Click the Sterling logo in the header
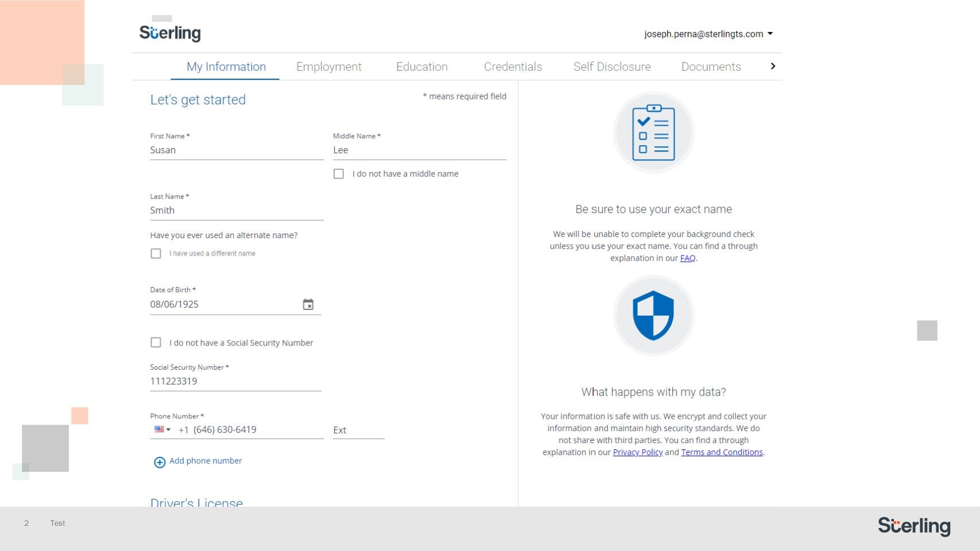Screen dimensions: 980x551 (170, 33)
